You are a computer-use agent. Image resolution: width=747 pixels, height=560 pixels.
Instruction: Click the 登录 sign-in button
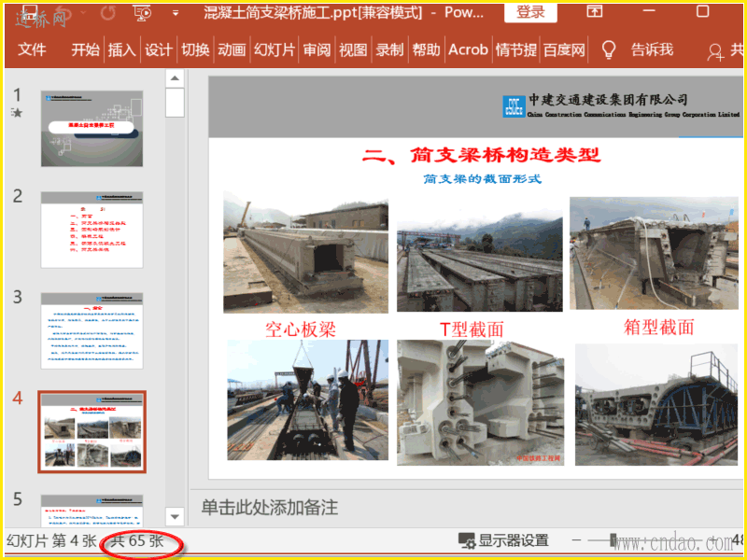tap(530, 12)
